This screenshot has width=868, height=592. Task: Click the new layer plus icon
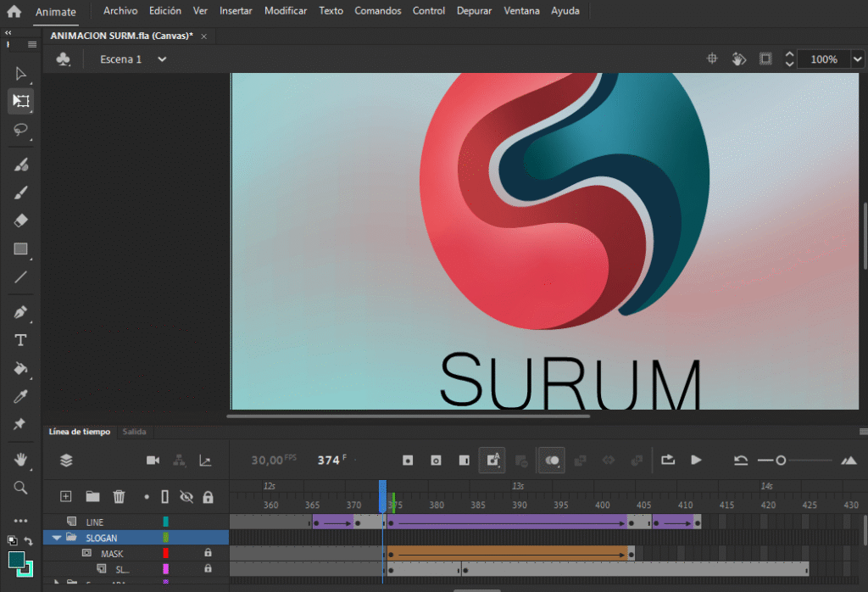pyautogui.click(x=66, y=497)
